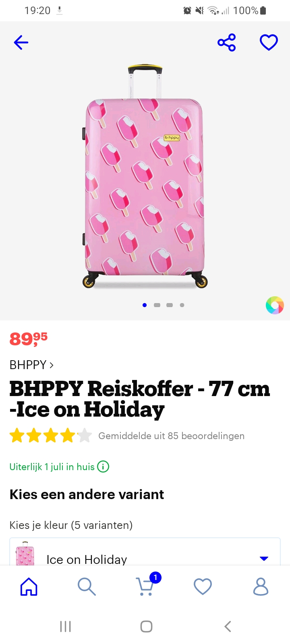Open the account profile icon
290x644 pixels.
261,586
